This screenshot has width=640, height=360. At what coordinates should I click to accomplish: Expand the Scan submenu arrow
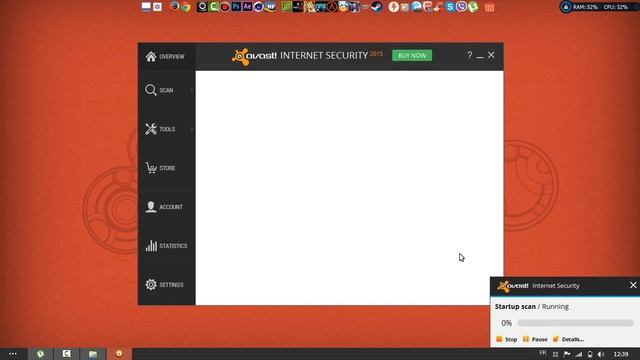pyautogui.click(x=192, y=90)
